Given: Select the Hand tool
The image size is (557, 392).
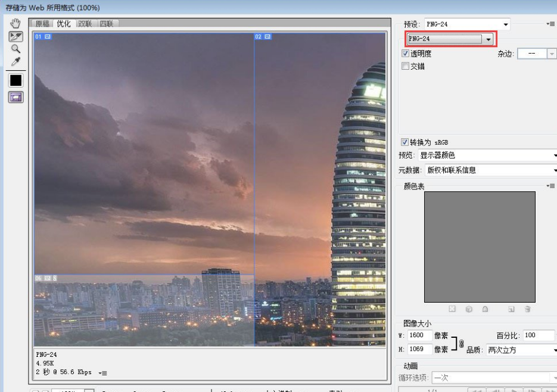Looking at the screenshot, I should point(15,23).
